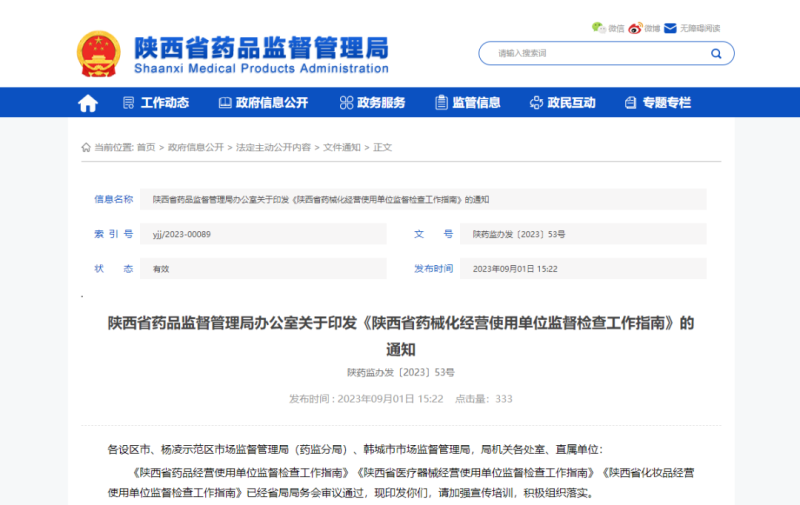Open the 工作动态 menu
Image resolution: width=800 pixels, height=505 pixels.
click(155, 103)
